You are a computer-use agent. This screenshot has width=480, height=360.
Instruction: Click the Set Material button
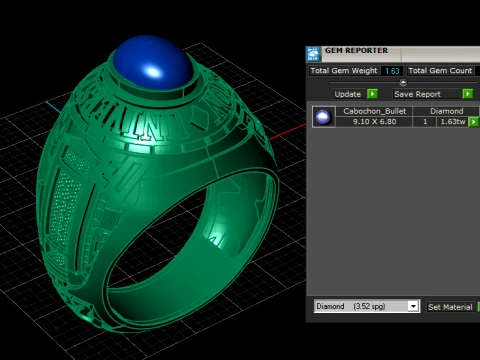(x=450, y=307)
